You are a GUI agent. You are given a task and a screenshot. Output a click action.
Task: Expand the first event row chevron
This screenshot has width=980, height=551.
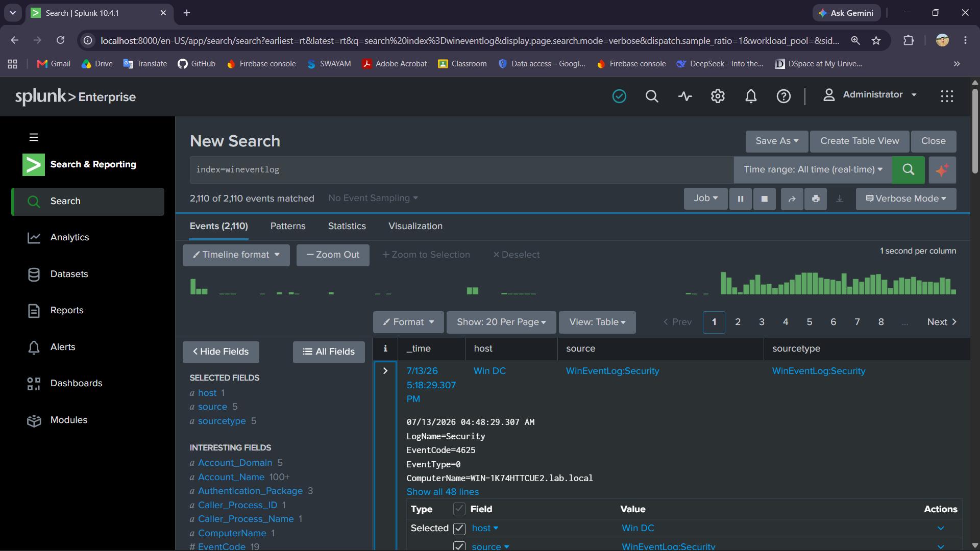point(385,371)
